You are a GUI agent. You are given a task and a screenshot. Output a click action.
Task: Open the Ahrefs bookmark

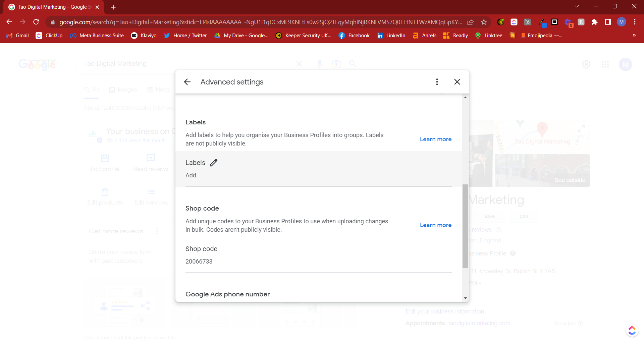click(425, 36)
